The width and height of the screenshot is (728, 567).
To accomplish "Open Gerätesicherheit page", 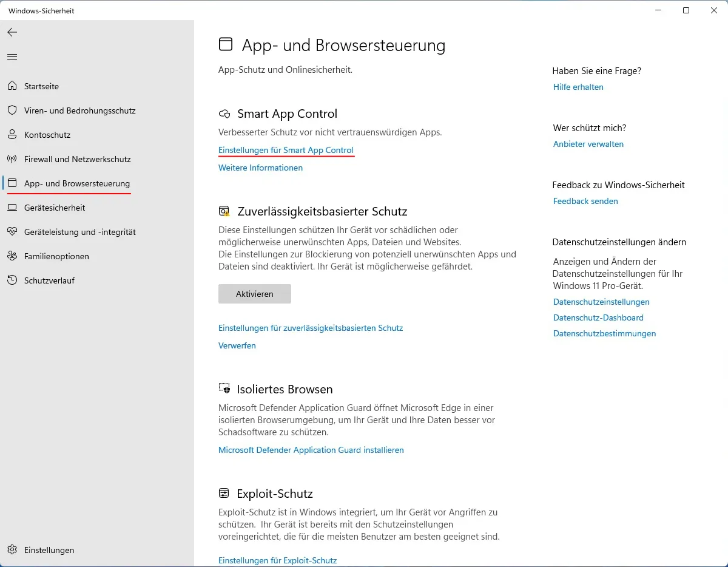I will point(55,208).
